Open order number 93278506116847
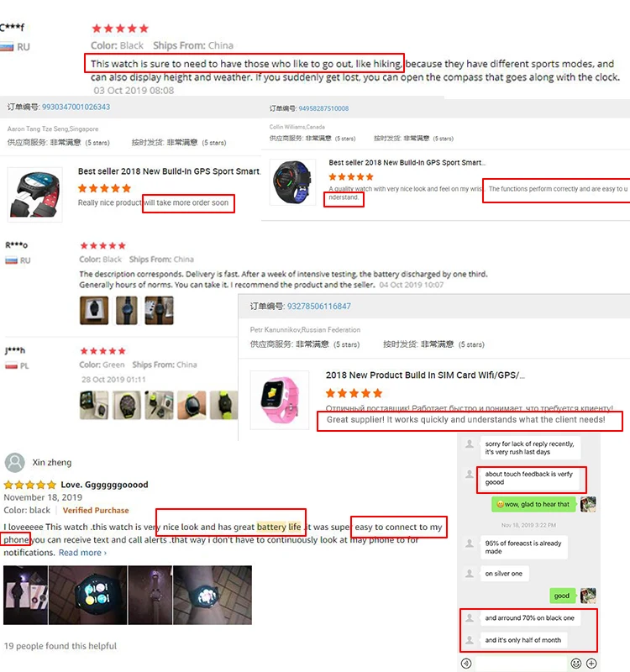 click(319, 306)
